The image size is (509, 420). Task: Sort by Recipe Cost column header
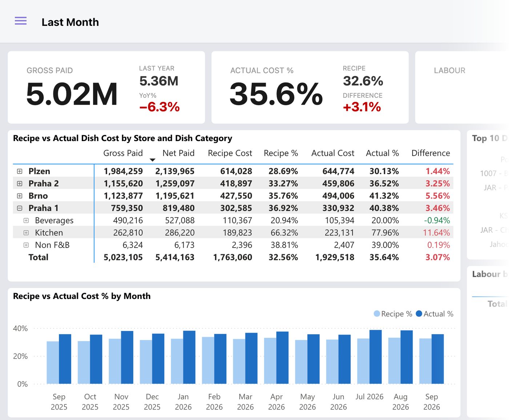pos(230,153)
